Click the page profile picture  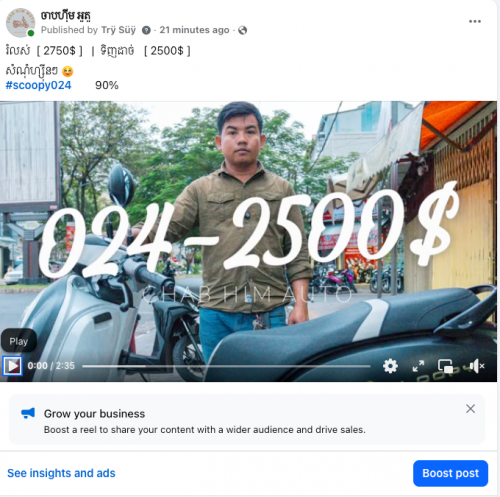click(x=20, y=23)
